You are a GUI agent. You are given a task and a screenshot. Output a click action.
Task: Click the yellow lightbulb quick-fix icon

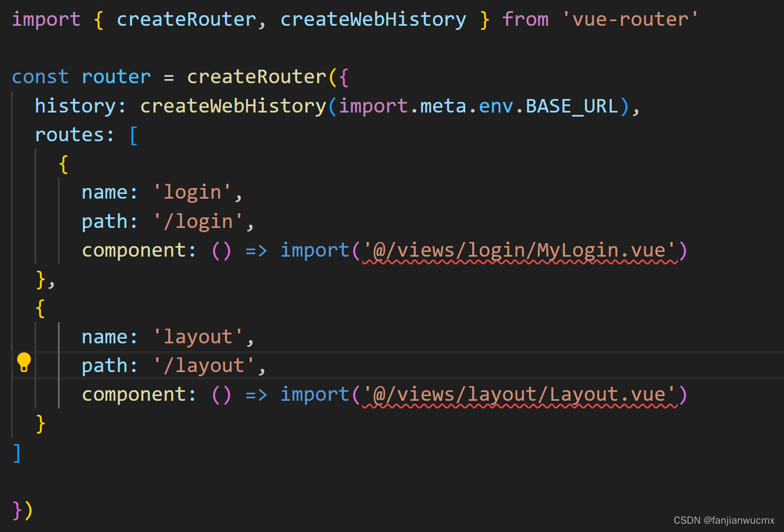(23, 362)
